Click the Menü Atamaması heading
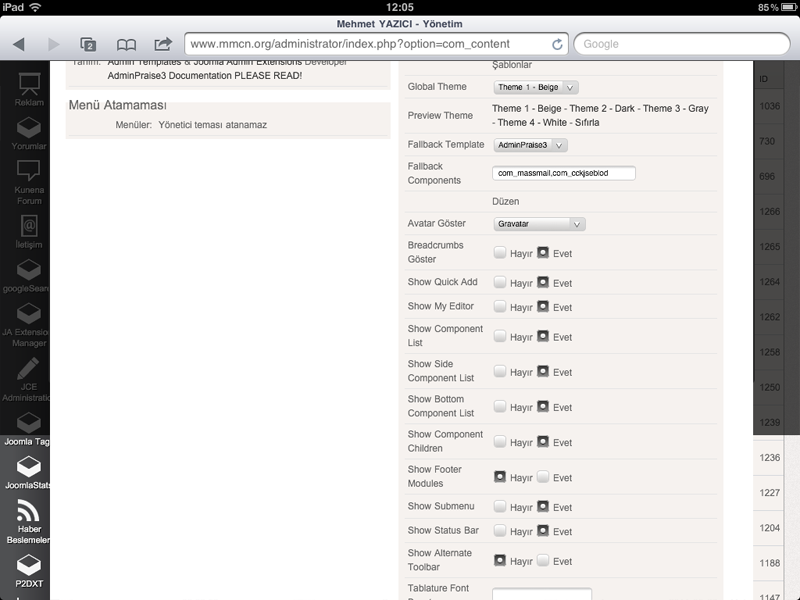This screenshot has height=600, width=800. pos(118,105)
